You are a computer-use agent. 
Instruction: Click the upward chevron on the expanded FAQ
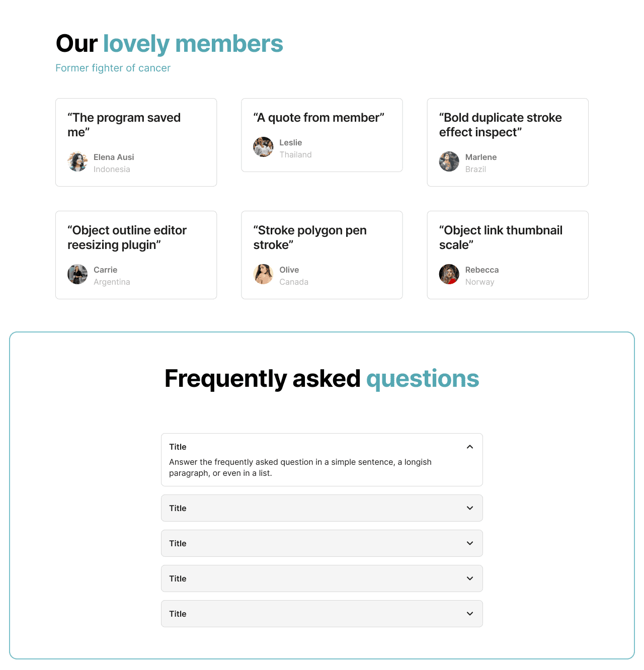(470, 446)
